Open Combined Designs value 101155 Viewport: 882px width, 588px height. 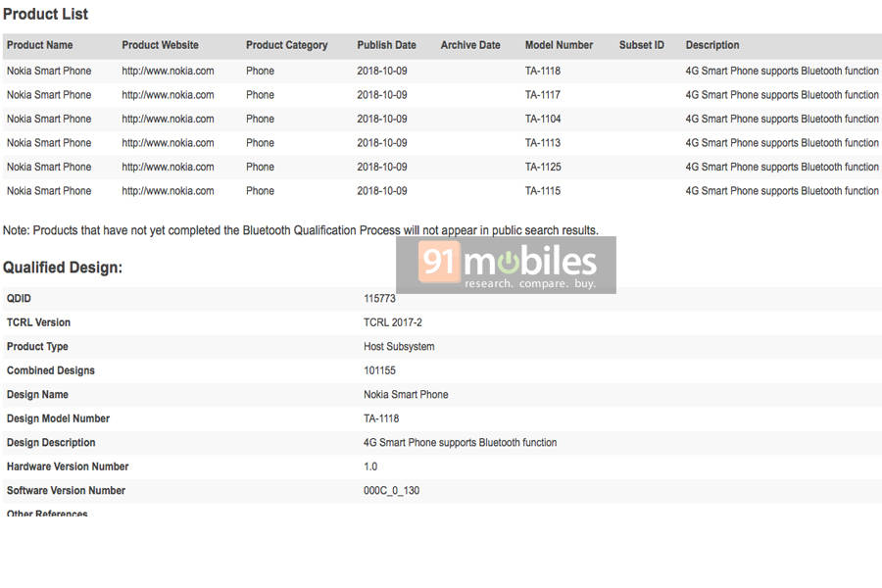click(x=379, y=370)
